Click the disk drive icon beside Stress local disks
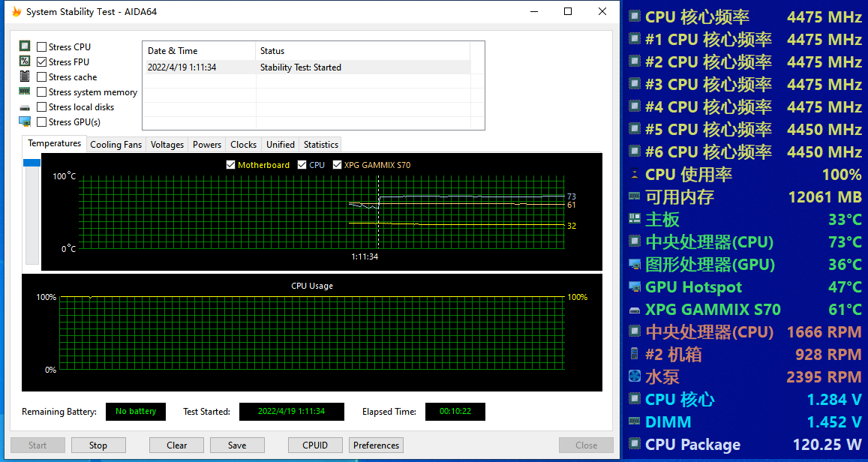The width and height of the screenshot is (868, 462). (25, 107)
